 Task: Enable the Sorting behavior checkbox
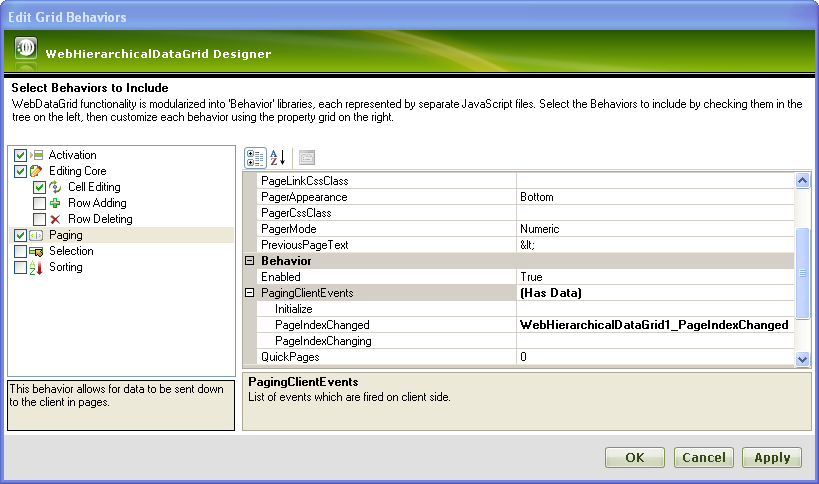coord(21,267)
